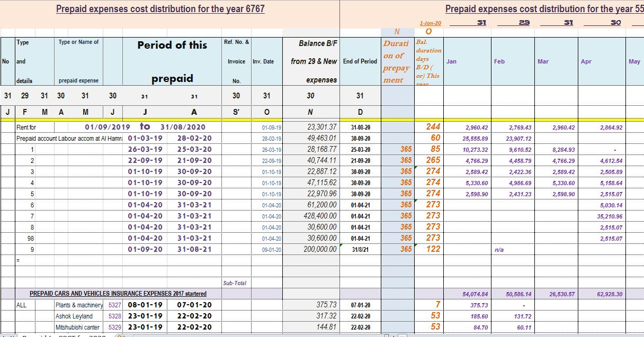Click the 265 balance days cell
This screenshot has width=644, height=337.
click(x=433, y=160)
